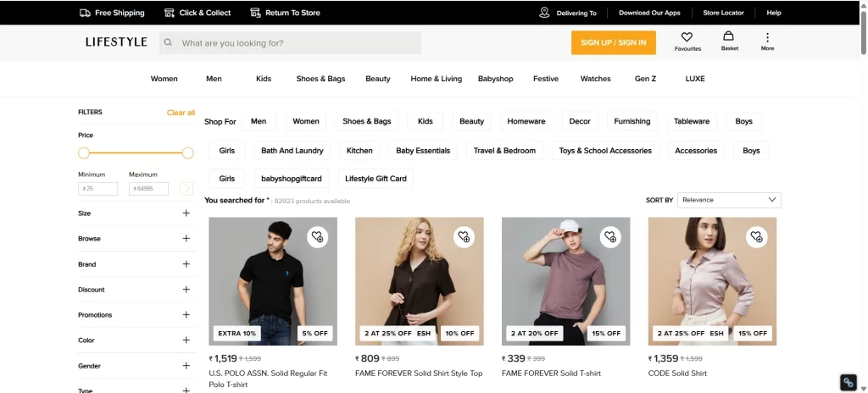
Task: Select the Decor Shop For chip
Action: click(580, 121)
